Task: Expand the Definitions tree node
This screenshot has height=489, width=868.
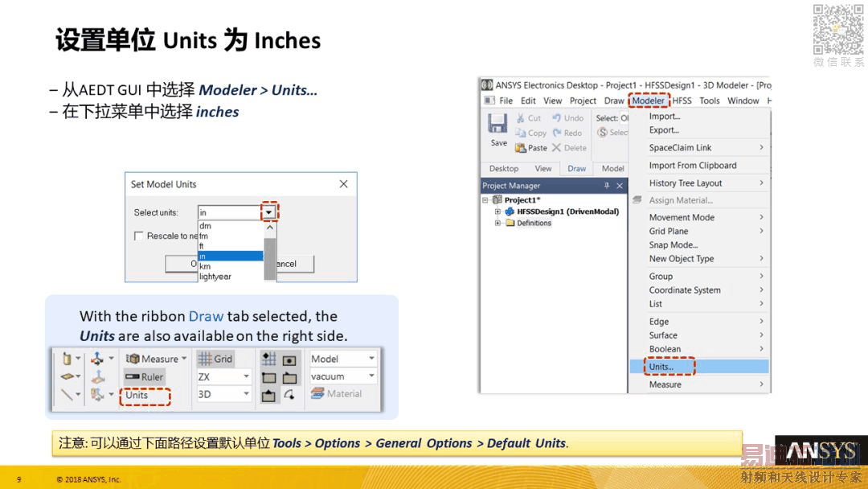Action: 497,223
